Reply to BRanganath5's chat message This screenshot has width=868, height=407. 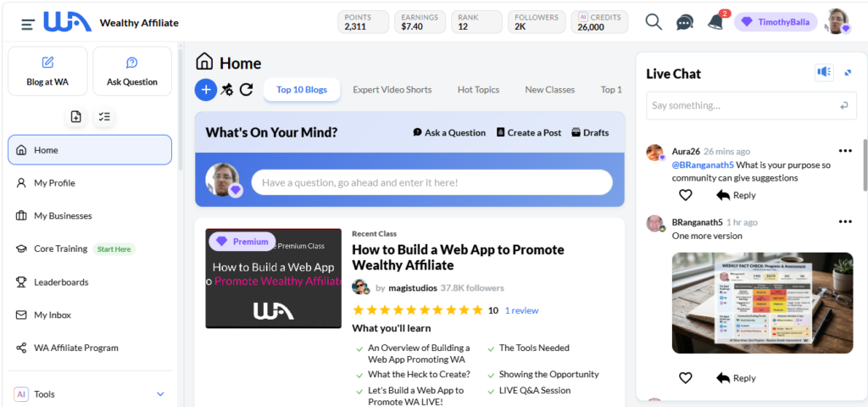736,377
